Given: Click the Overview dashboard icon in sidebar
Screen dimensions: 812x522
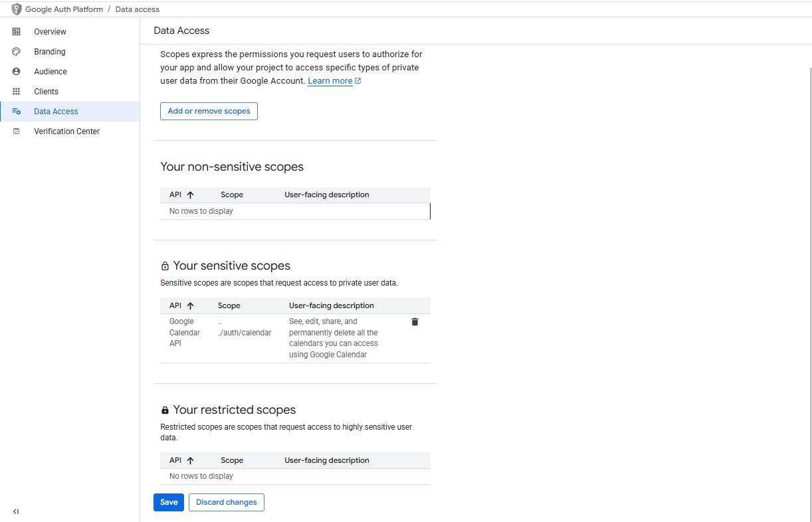Looking at the screenshot, I should pos(17,32).
